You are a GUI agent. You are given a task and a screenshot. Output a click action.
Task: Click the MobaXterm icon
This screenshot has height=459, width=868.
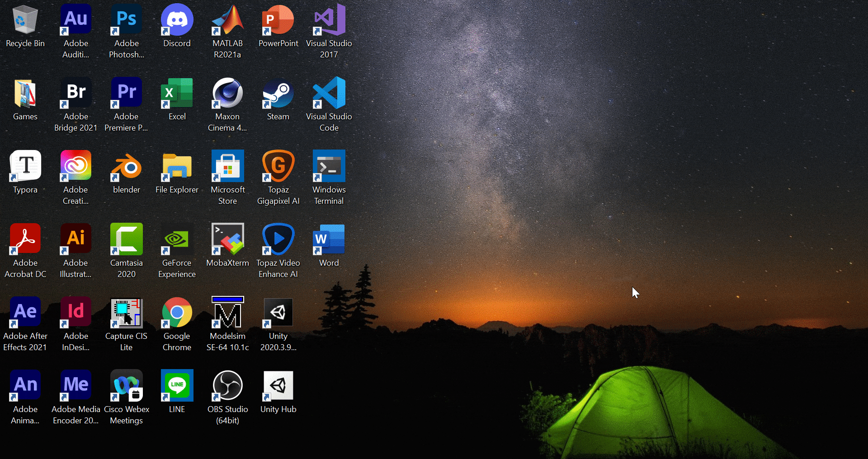tap(228, 239)
